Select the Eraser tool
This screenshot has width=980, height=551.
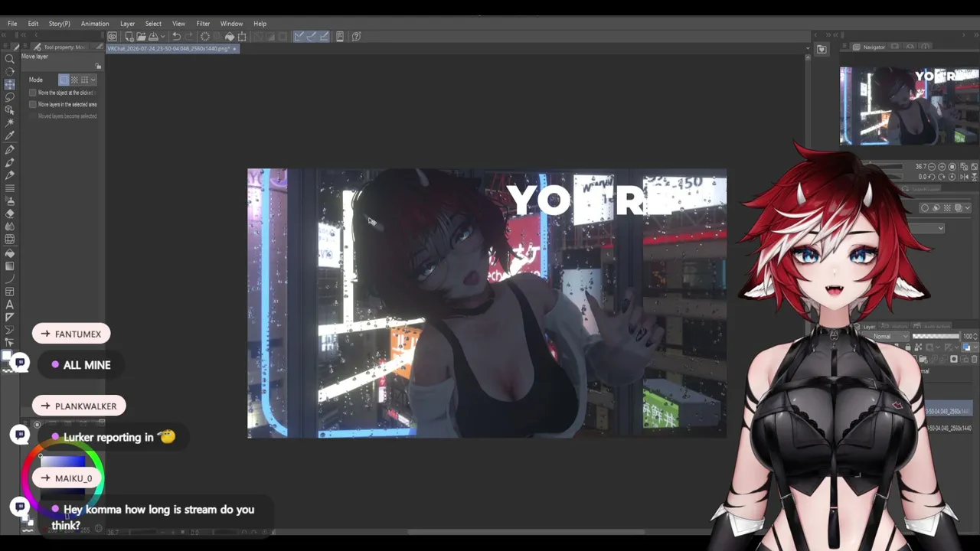coord(10,214)
